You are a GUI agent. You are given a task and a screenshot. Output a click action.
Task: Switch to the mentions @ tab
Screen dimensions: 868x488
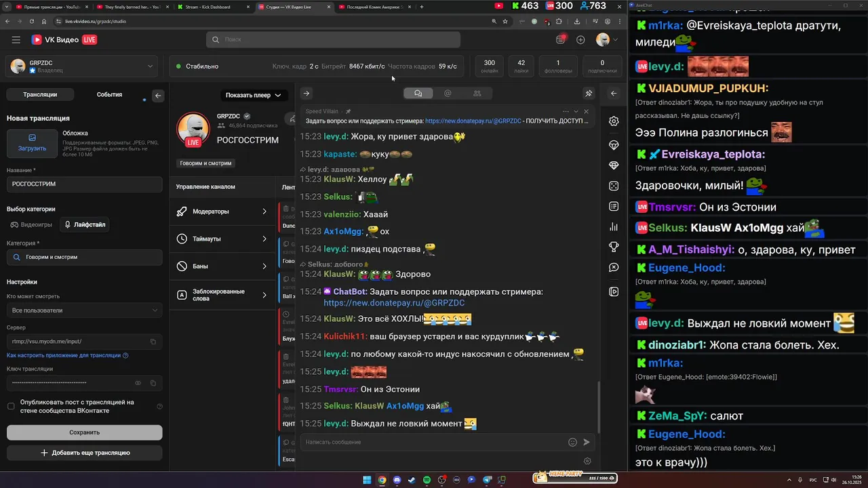[448, 94]
